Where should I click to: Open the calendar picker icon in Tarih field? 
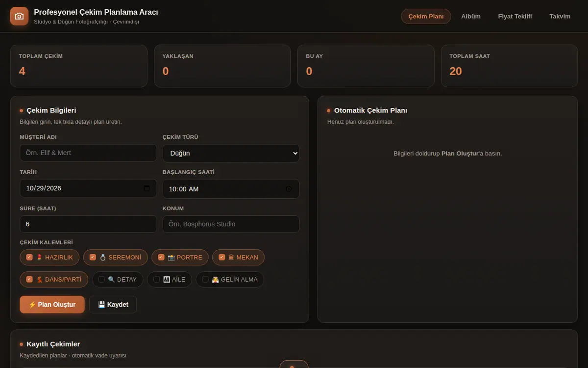tap(147, 188)
